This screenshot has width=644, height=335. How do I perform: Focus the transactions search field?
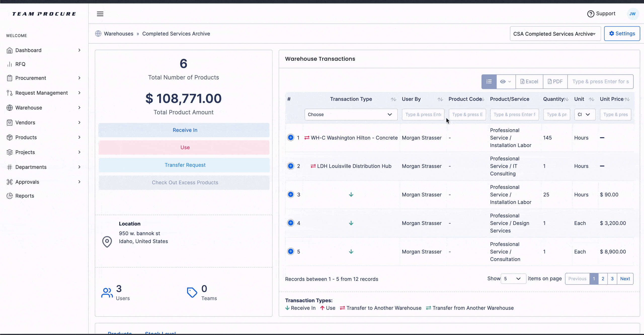600,82
